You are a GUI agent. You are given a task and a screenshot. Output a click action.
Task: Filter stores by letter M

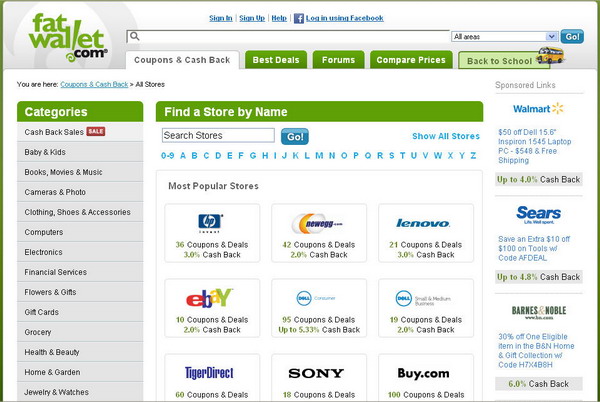[319, 156]
